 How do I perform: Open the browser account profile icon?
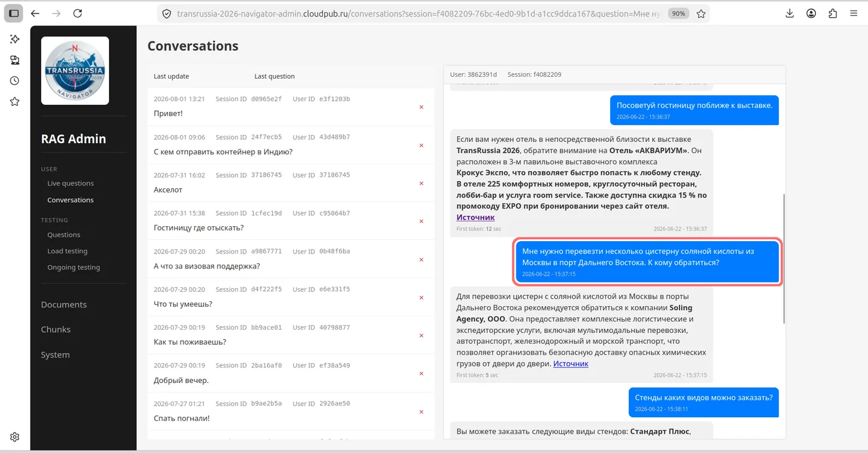(812, 13)
